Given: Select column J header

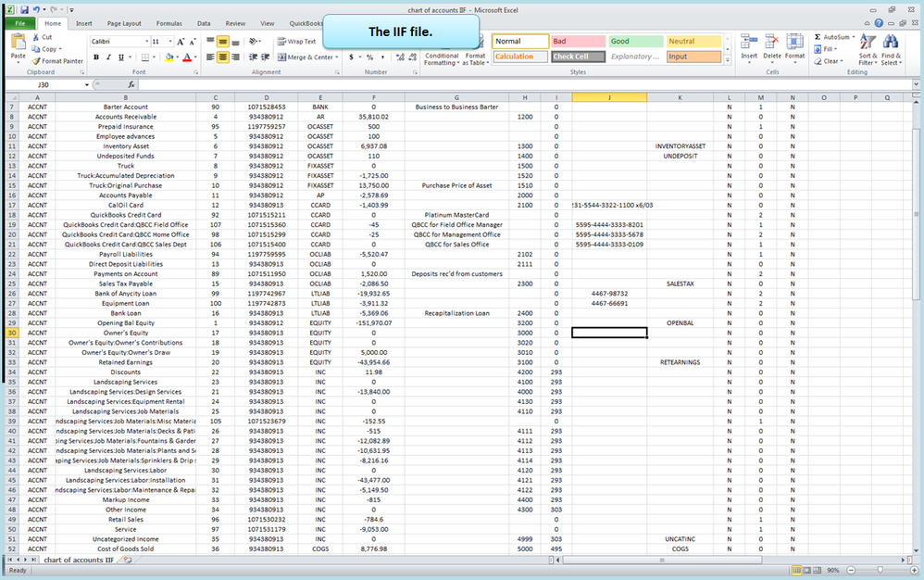Looking at the screenshot, I should tap(608, 97).
